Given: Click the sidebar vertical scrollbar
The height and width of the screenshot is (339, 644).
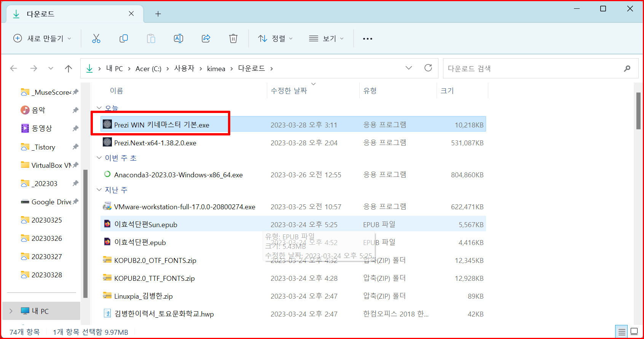Looking at the screenshot, I should (x=85, y=234).
